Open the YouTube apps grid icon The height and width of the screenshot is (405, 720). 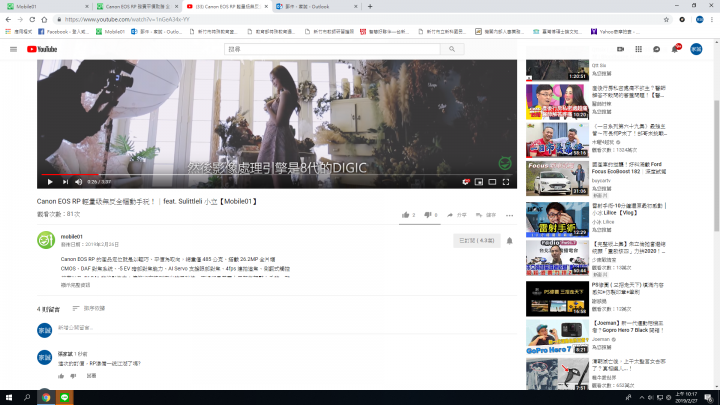(638, 49)
